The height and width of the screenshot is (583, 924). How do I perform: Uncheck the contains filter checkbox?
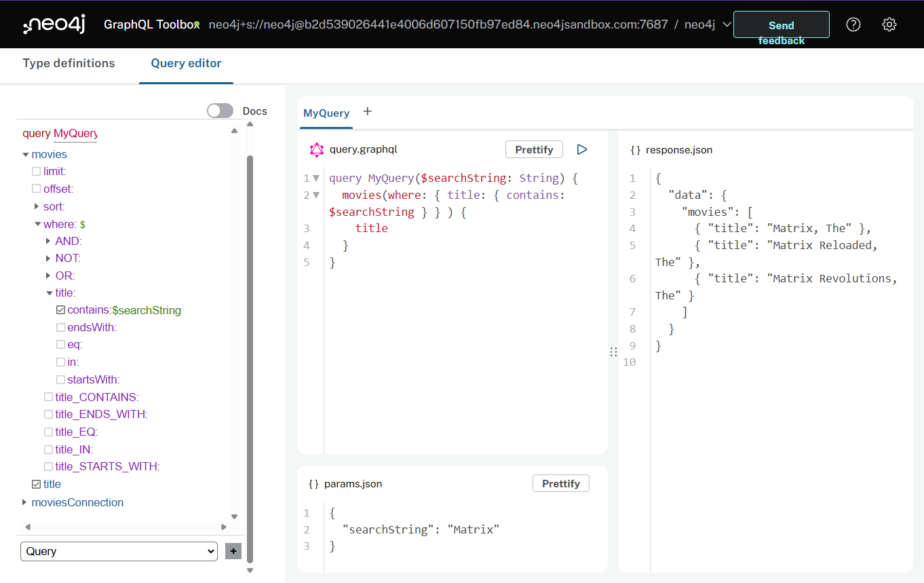click(61, 310)
